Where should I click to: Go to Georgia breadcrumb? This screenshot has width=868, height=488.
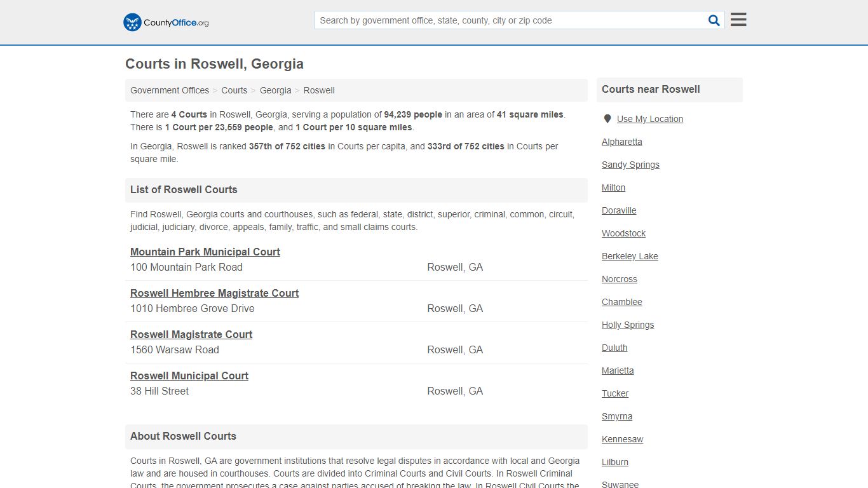(x=276, y=90)
